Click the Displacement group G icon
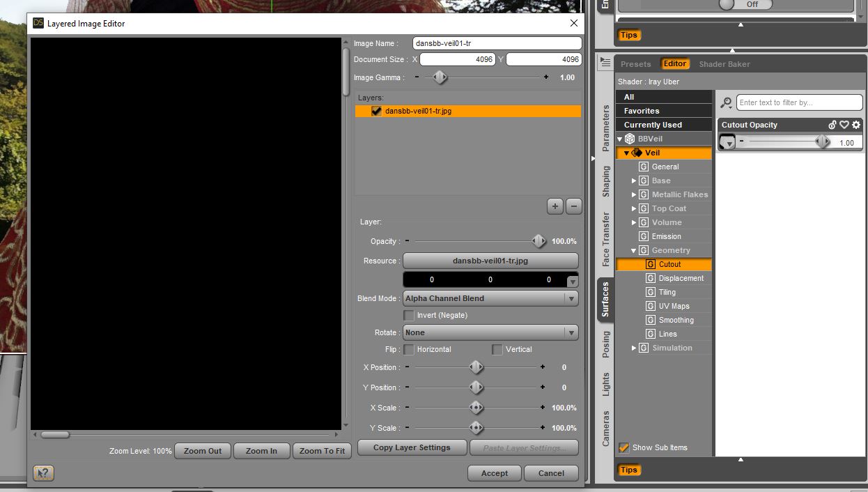Screen dimensions: 868x492 (651, 278)
